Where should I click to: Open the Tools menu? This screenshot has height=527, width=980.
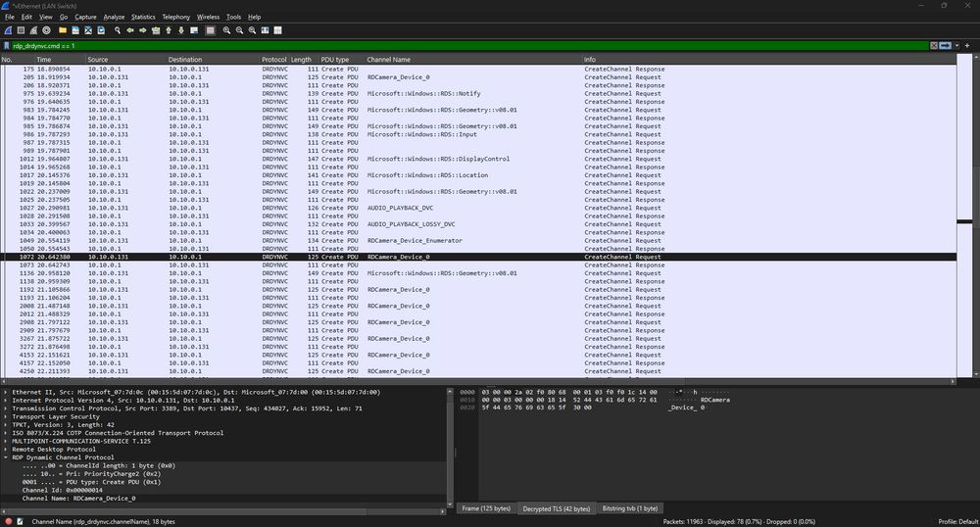coord(234,17)
